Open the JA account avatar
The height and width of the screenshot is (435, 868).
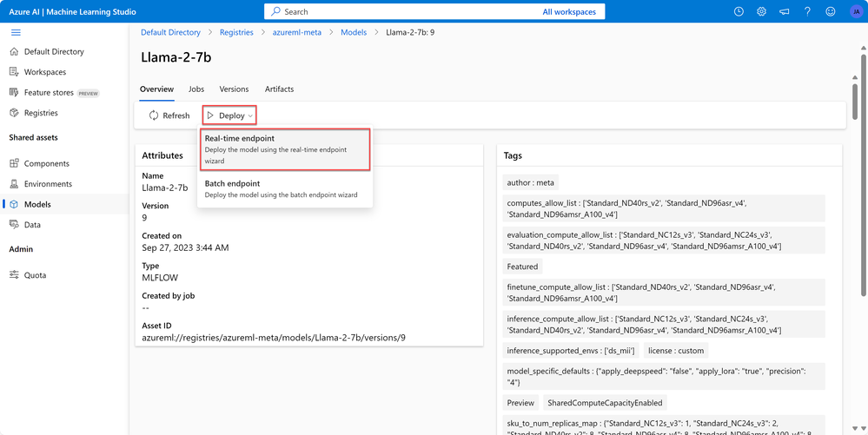coord(855,11)
